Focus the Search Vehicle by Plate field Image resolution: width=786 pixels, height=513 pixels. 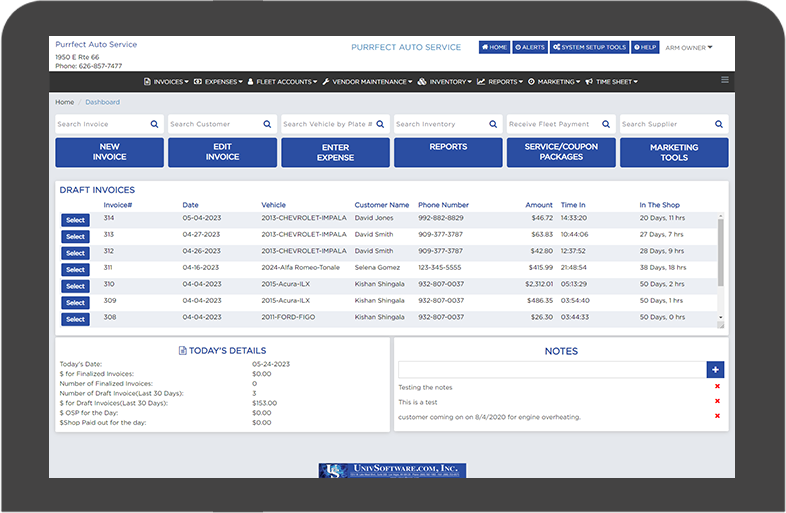tap(328, 124)
